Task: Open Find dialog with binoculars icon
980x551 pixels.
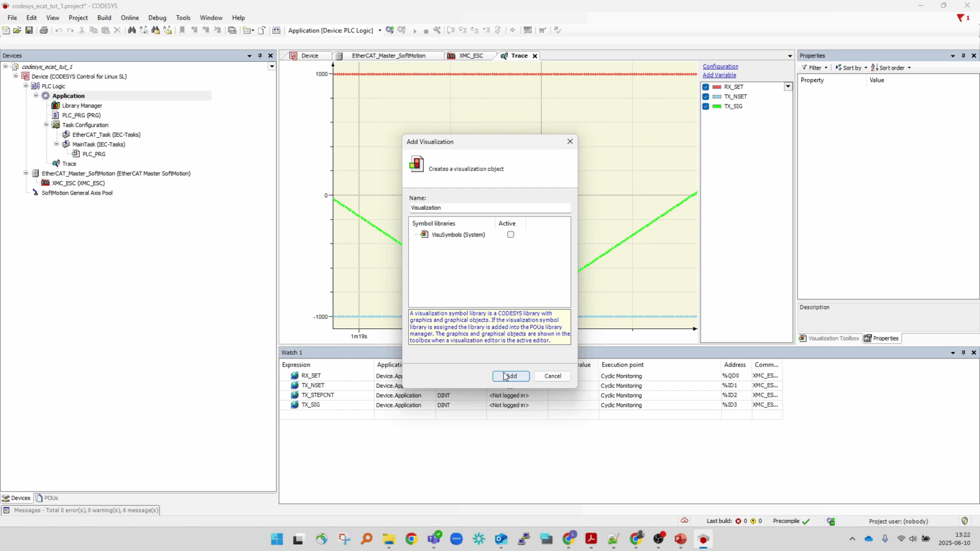Action: 133,30
